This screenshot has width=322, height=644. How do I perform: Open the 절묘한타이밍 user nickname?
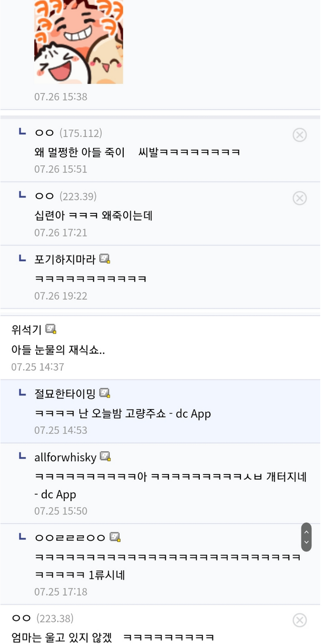(x=65, y=393)
